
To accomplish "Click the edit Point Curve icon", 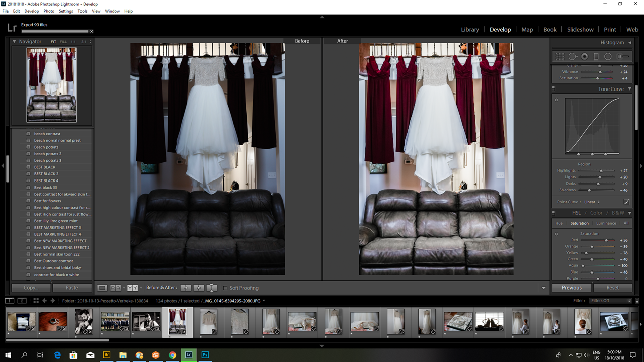I will pos(626,202).
